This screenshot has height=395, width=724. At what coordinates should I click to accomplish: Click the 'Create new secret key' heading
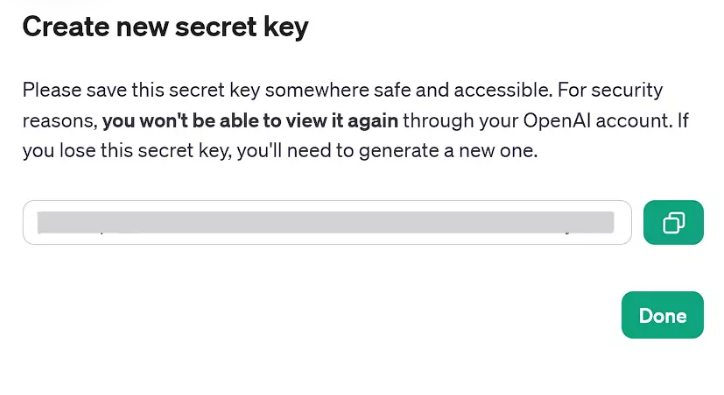click(165, 26)
